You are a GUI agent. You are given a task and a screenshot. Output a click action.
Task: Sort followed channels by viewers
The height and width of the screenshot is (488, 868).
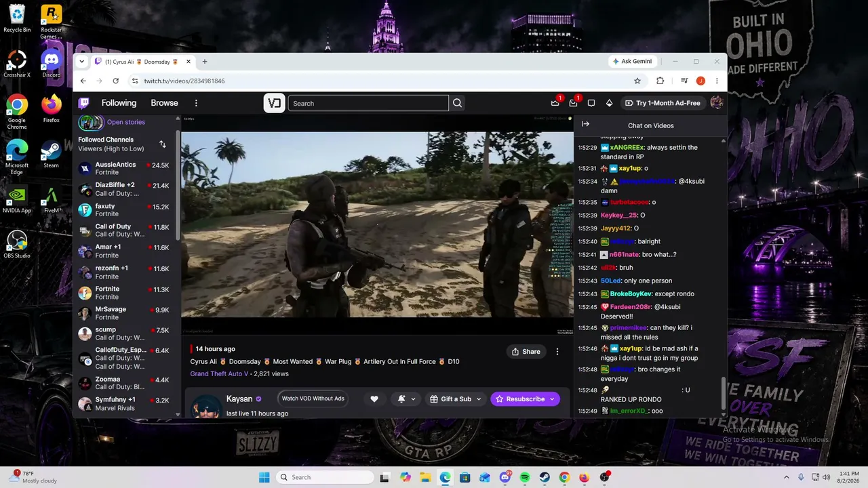[x=163, y=144]
